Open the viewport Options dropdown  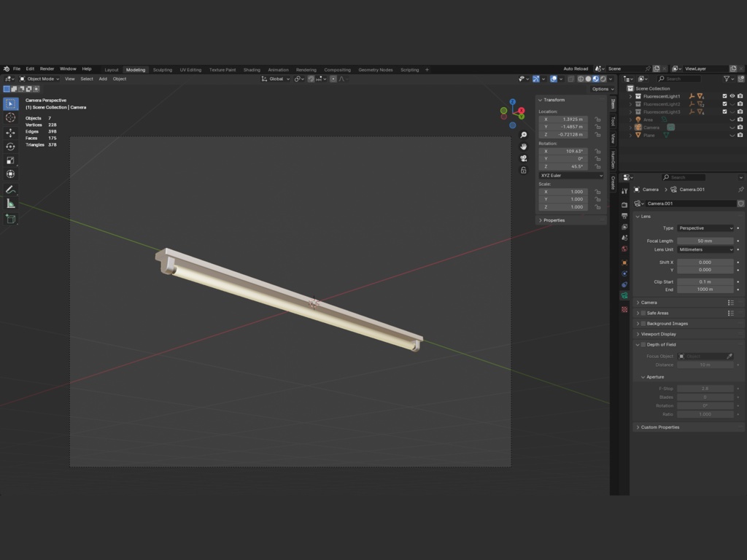click(x=602, y=89)
